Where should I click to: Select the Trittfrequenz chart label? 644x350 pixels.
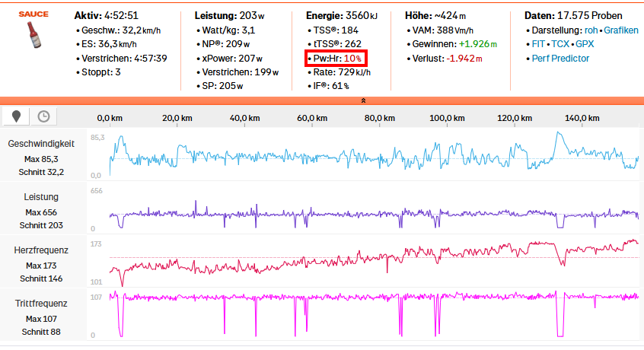[x=41, y=304]
